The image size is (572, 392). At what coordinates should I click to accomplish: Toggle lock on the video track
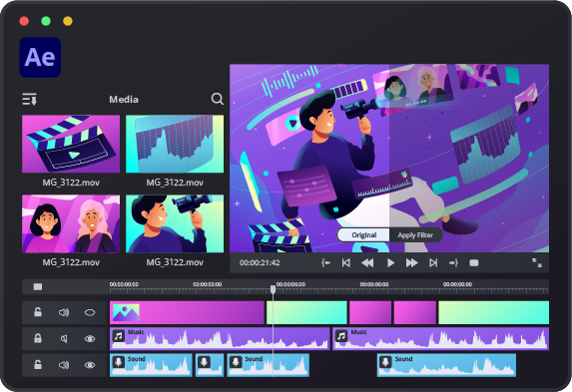pos(38,312)
